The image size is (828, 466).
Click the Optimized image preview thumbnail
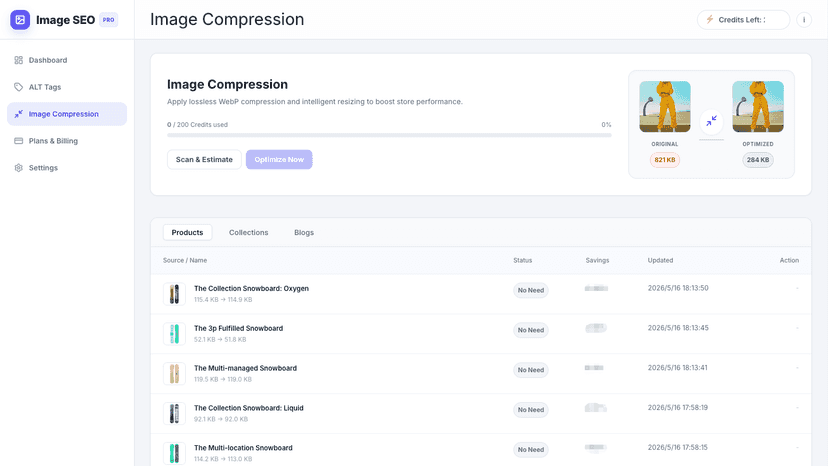[x=758, y=107]
